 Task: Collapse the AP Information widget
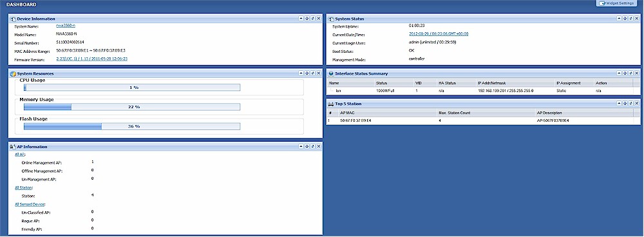[301, 146]
